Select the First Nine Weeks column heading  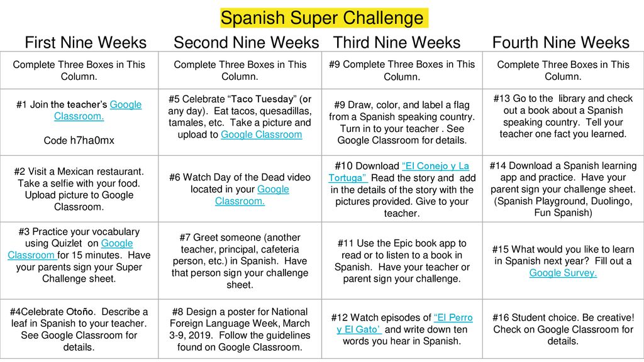coord(86,42)
